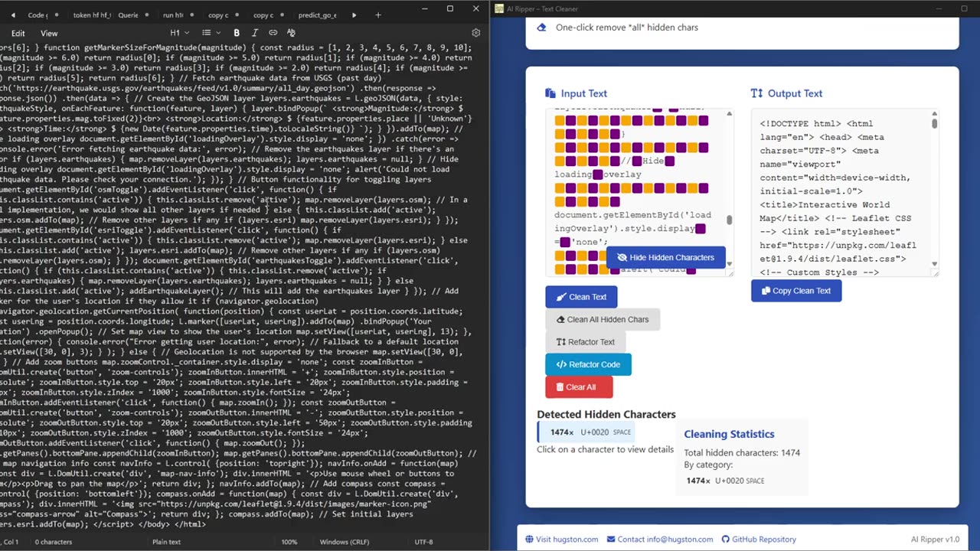Click "0 characters" in Notepad status bar
Viewport: 980px width, 551px height.
[x=54, y=542]
